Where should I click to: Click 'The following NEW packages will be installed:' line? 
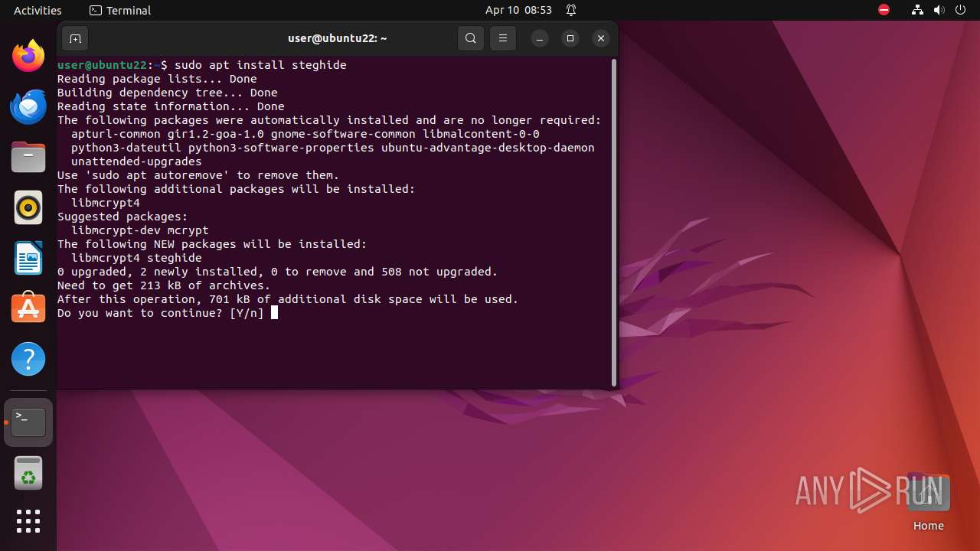(x=212, y=244)
